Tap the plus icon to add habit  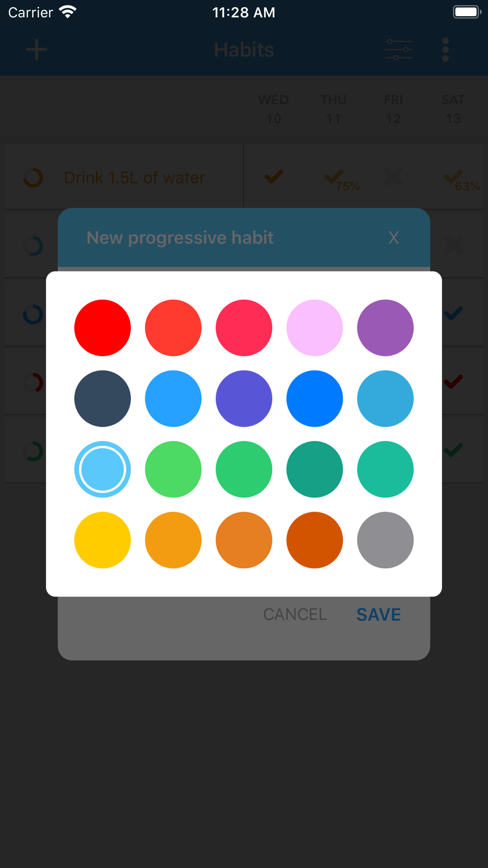pyautogui.click(x=37, y=50)
